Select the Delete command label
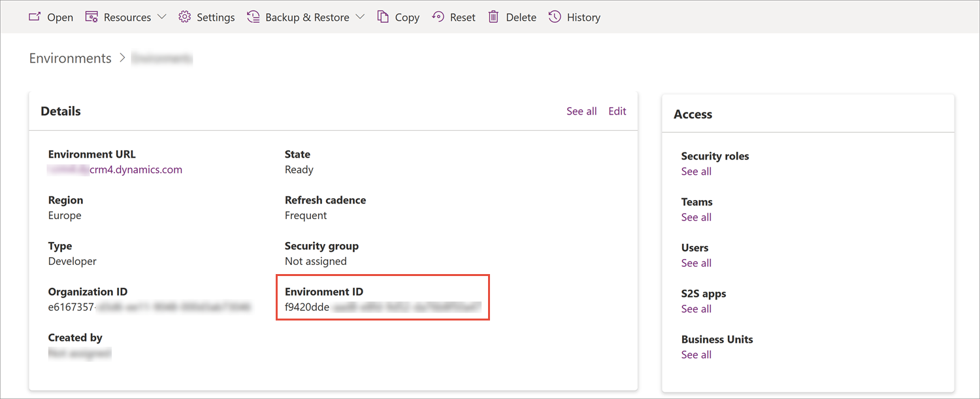Viewport: 980px width, 399px height. pos(521,18)
